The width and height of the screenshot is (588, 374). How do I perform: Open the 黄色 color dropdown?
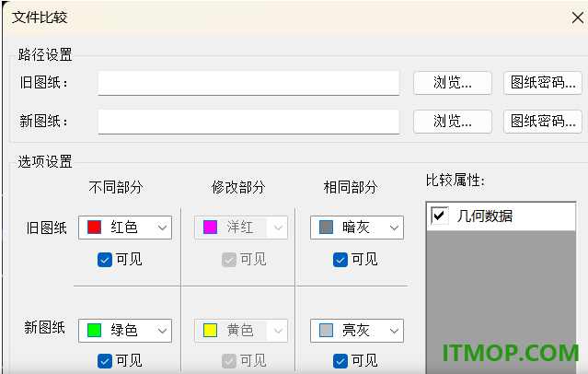(241, 331)
